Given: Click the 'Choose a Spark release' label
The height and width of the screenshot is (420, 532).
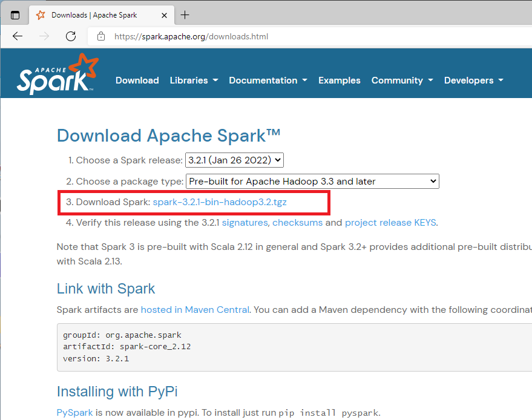Looking at the screenshot, I should pyautogui.click(x=130, y=160).
